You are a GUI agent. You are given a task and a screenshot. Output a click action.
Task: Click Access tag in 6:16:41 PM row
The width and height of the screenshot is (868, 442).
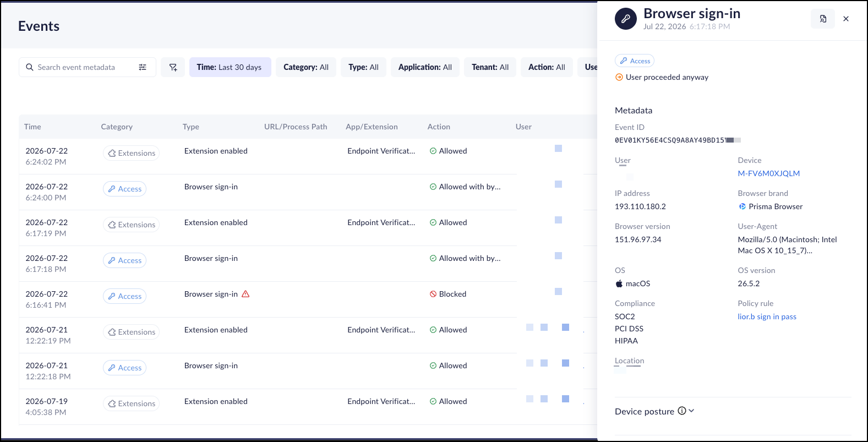coord(124,296)
